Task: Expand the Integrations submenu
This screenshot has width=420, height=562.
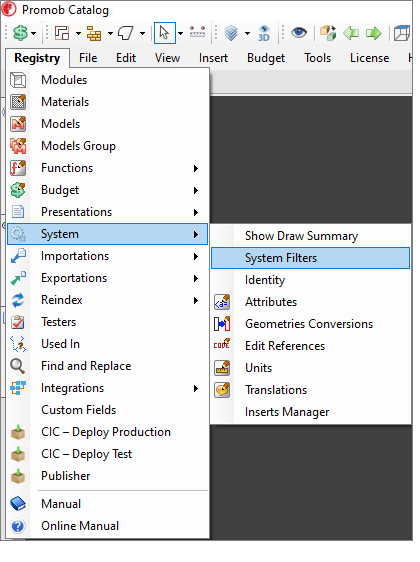Action: [x=108, y=388]
